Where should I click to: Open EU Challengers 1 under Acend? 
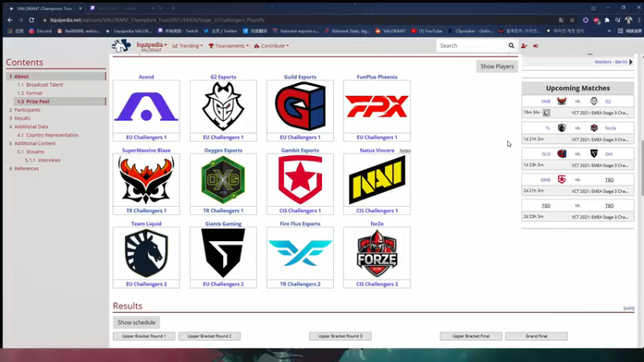147,137
